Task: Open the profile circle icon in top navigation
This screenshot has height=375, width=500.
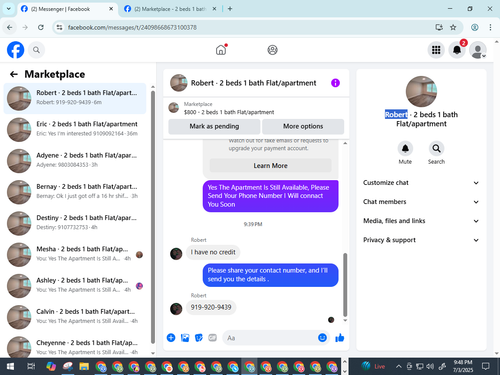Action: coord(272,50)
